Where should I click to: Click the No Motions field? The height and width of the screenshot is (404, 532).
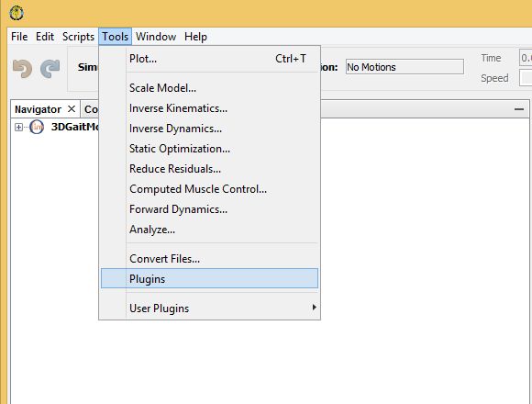pyautogui.click(x=405, y=67)
